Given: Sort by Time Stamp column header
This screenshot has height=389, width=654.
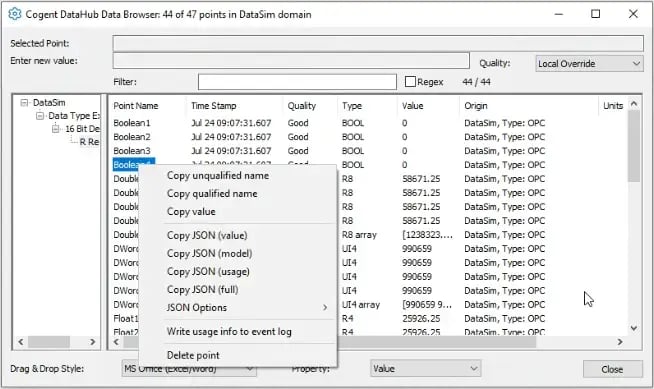Looking at the screenshot, I should [x=214, y=106].
